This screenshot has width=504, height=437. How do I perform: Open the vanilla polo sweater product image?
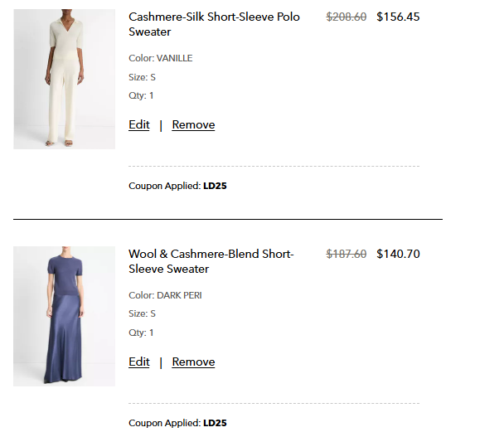tap(65, 79)
